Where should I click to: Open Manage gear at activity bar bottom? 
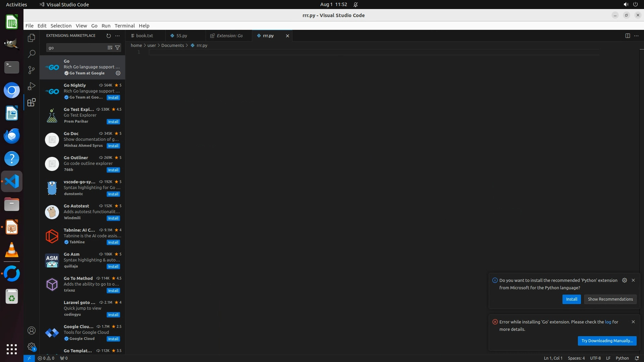coord(32,346)
